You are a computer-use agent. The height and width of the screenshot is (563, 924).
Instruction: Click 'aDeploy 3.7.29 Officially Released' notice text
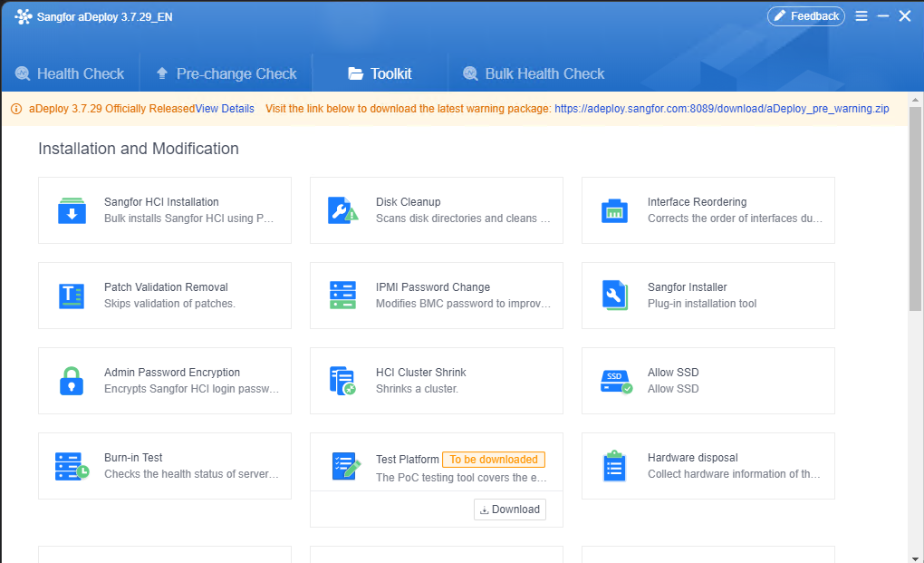tap(112, 109)
